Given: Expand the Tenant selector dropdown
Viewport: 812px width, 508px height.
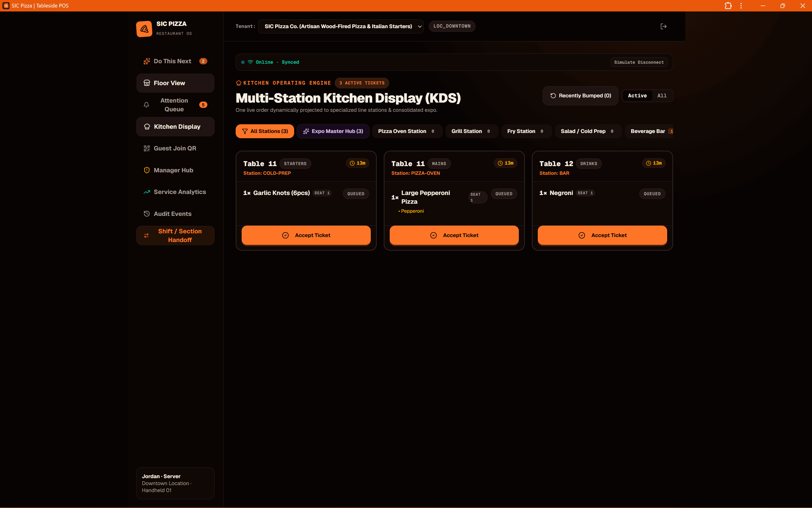Looking at the screenshot, I should coord(341,26).
